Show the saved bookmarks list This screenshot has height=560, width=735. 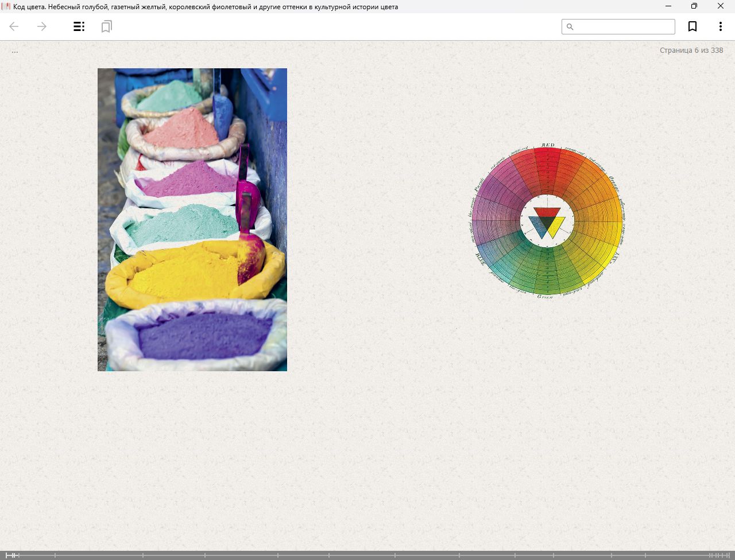coord(106,26)
